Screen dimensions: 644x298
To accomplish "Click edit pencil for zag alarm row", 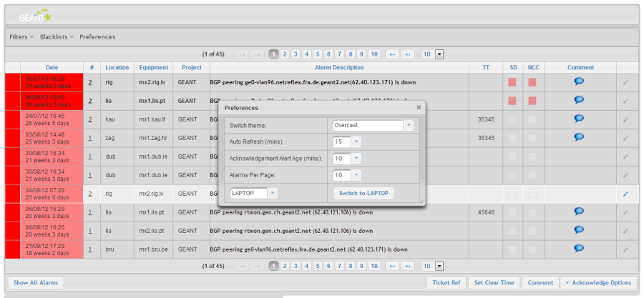I will pos(625,138).
